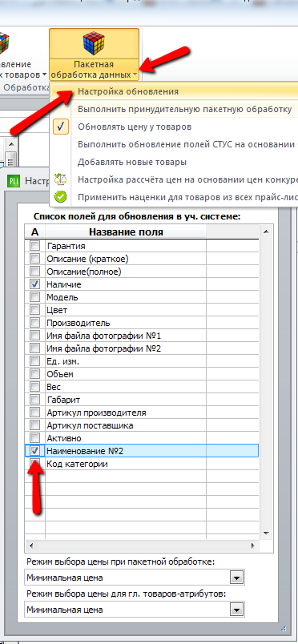This screenshot has width=298, height=644.
Task: Enable the Активно checkbox
Action: click(35, 438)
